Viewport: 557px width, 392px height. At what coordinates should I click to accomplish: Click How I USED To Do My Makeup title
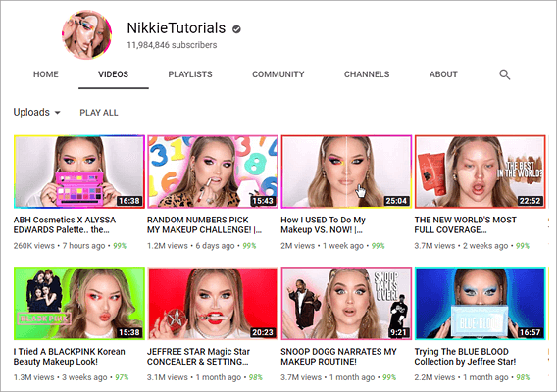point(323,224)
